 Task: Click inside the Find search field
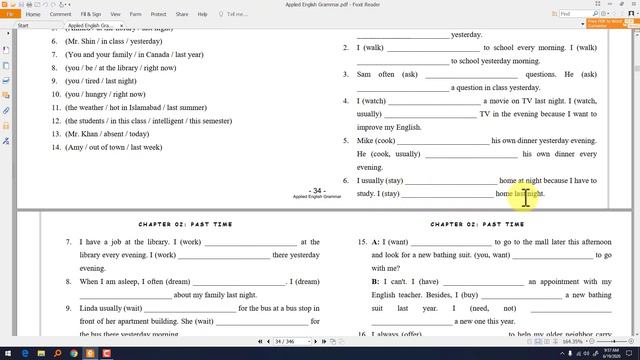point(576,13)
